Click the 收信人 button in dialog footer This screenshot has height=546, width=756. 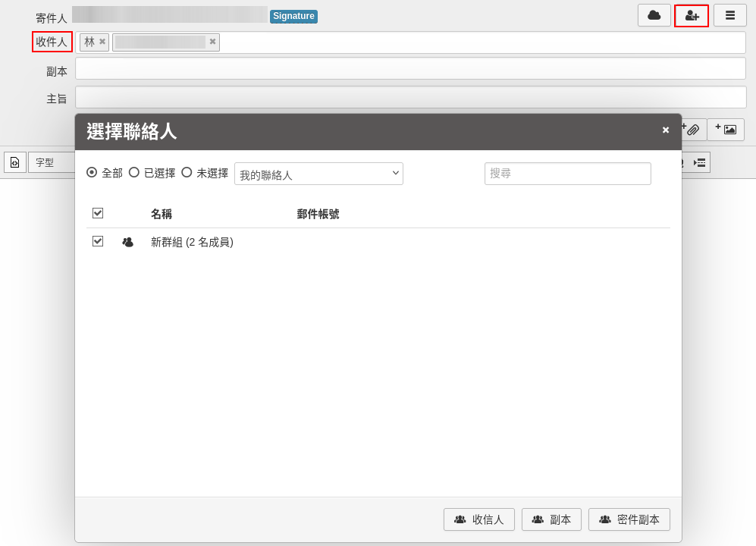pos(478,519)
